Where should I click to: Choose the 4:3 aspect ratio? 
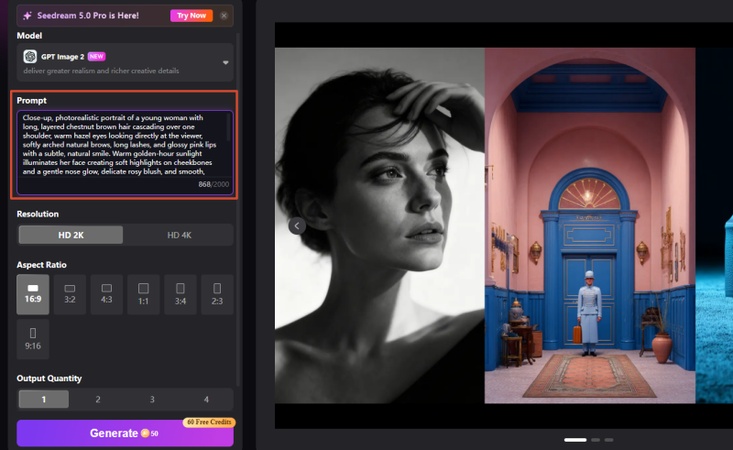pyautogui.click(x=107, y=294)
